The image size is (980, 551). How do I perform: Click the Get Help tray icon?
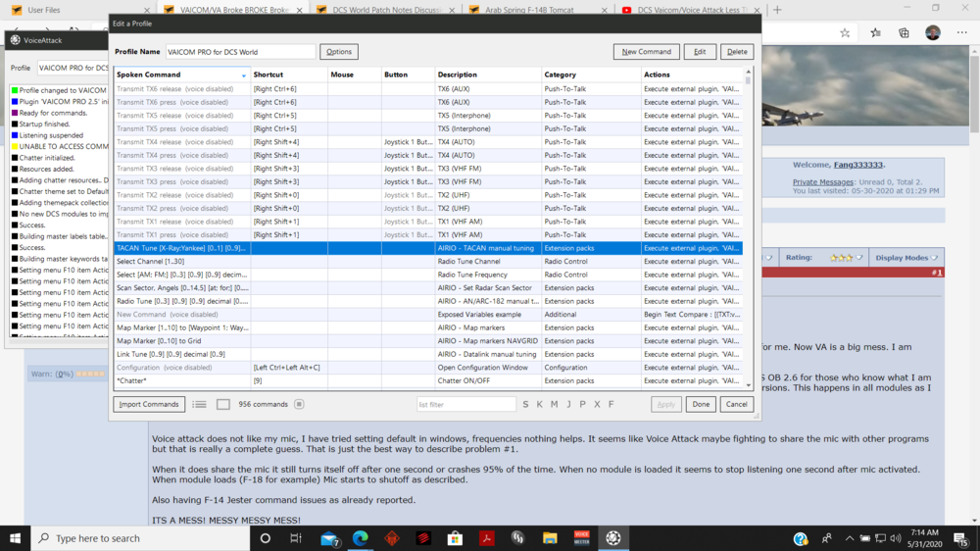pos(801,538)
